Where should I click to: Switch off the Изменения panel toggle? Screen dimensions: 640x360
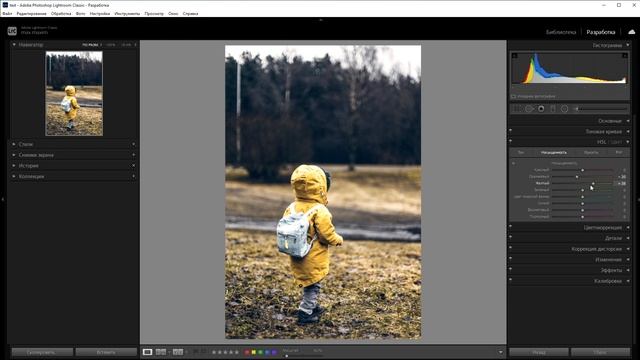pyautogui.click(x=511, y=258)
